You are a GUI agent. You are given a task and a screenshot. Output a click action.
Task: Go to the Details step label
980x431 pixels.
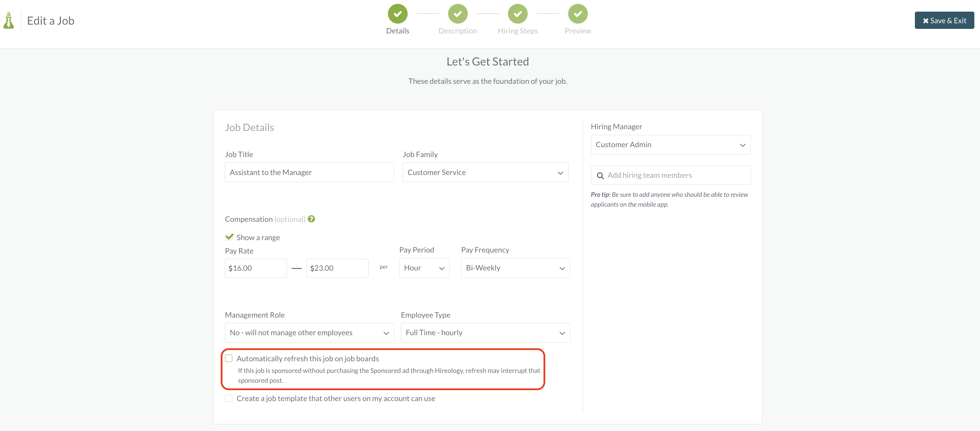pos(397,31)
